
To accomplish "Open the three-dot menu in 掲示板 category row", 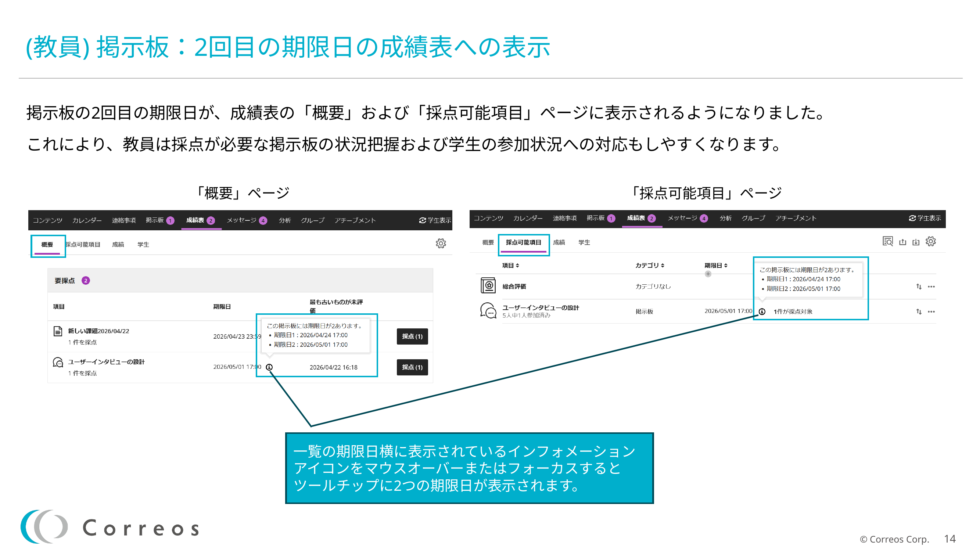I will (x=931, y=311).
